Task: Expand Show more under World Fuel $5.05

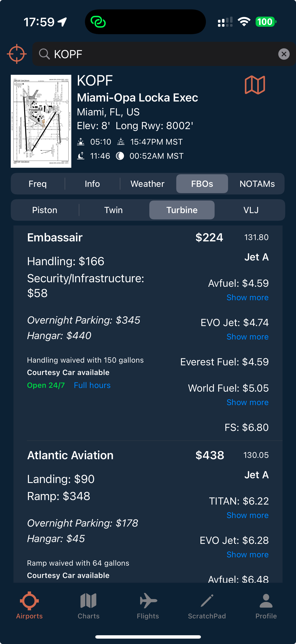Action: point(247,402)
